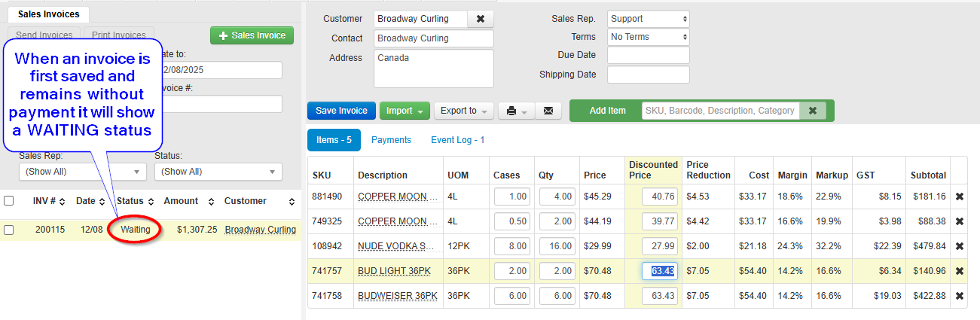Click the email envelope icon
980x320 pixels.
point(548,111)
